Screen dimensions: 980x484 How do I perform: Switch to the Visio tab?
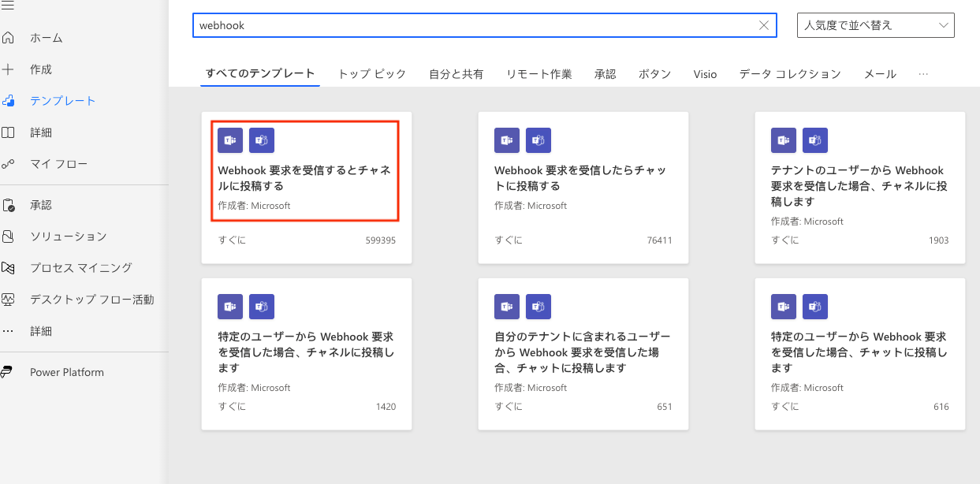click(x=706, y=73)
